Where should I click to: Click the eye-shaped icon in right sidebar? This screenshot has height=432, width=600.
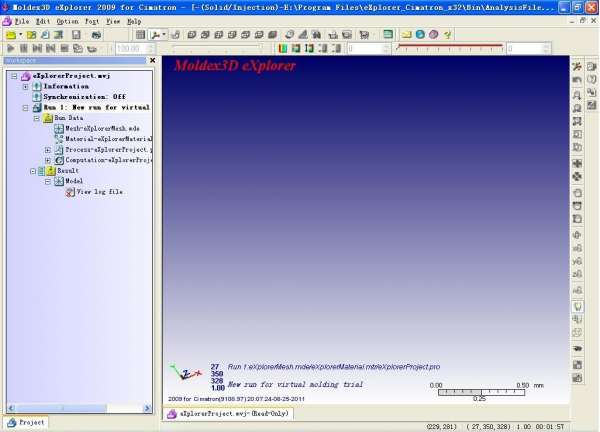pos(577,348)
